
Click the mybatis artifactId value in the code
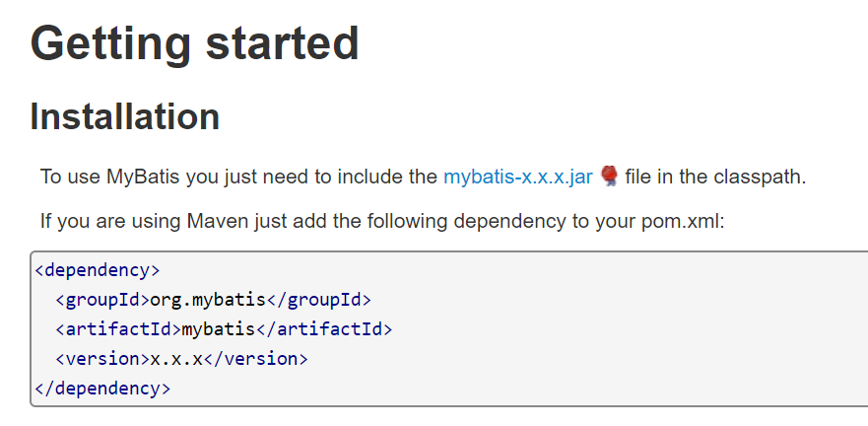[212, 328]
